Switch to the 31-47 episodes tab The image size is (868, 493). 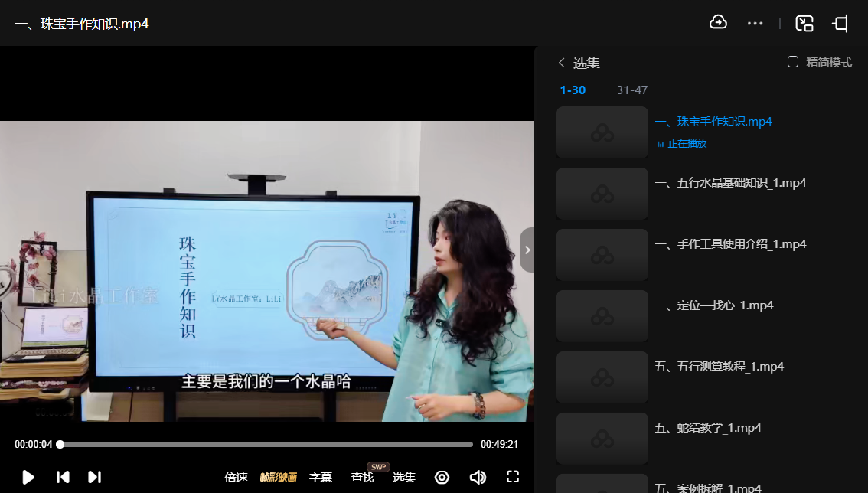631,90
